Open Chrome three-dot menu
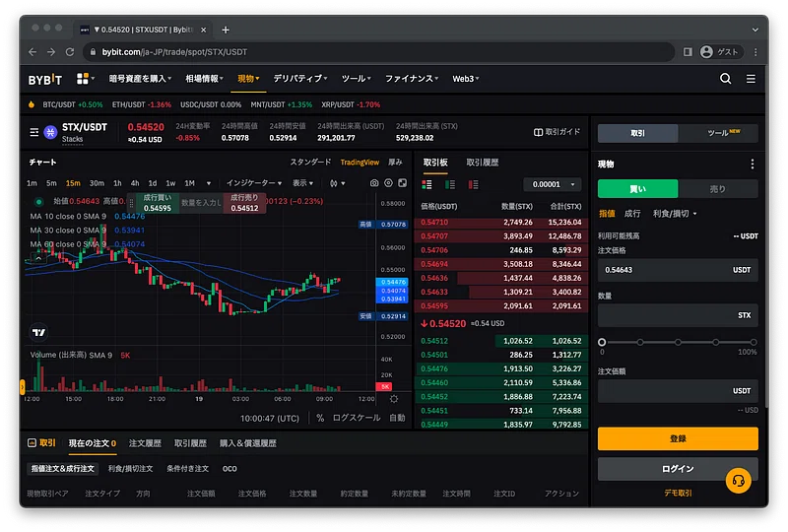This screenshot has height=532, width=788. [x=755, y=52]
